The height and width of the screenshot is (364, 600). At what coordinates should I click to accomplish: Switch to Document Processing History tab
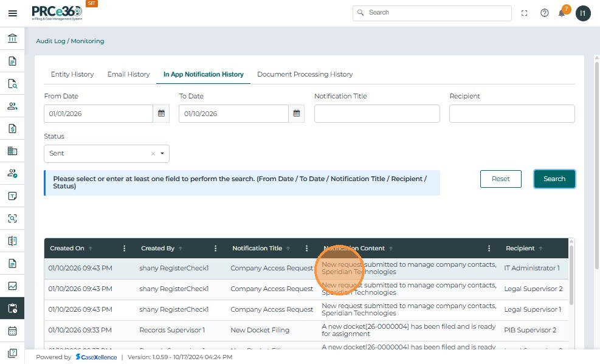[305, 74]
